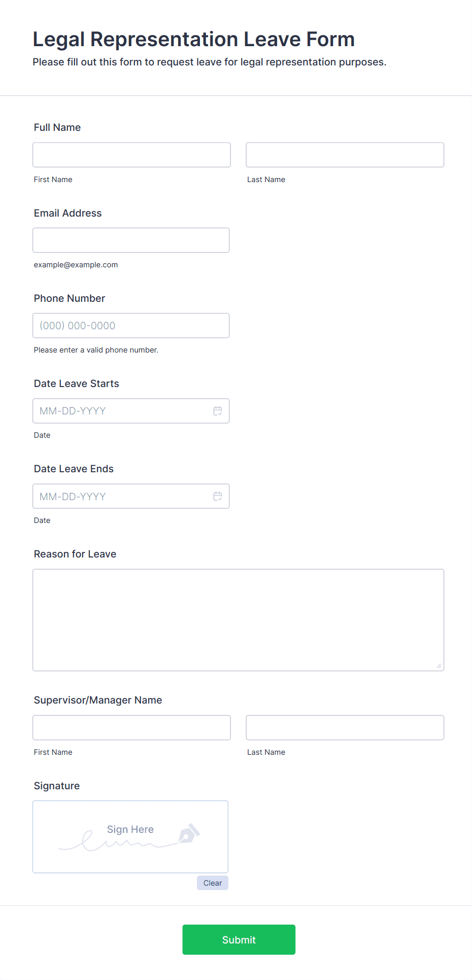Image resolution: width=472 pixels, height=980 pixels.
Task: Click the Signature section label
Action: point(57,786)
